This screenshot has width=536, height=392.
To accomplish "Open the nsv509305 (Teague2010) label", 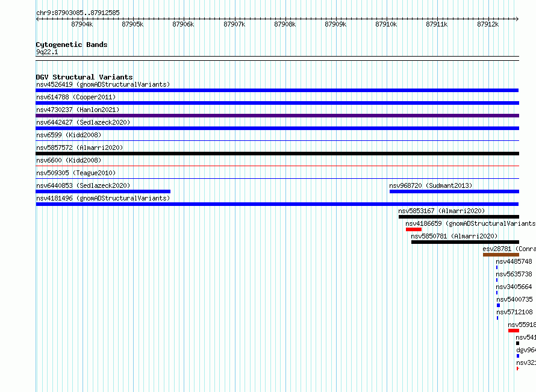I will (76, 173).
